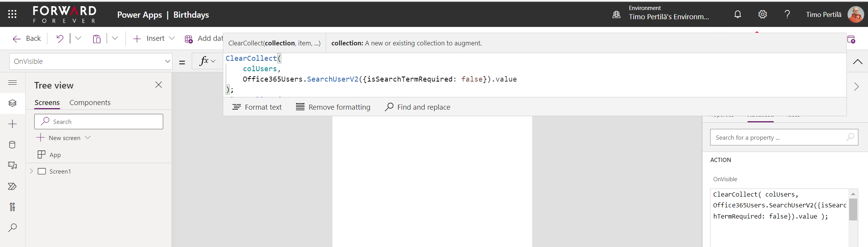
Task: Click the Format text button
Action: tap(257, 107)
